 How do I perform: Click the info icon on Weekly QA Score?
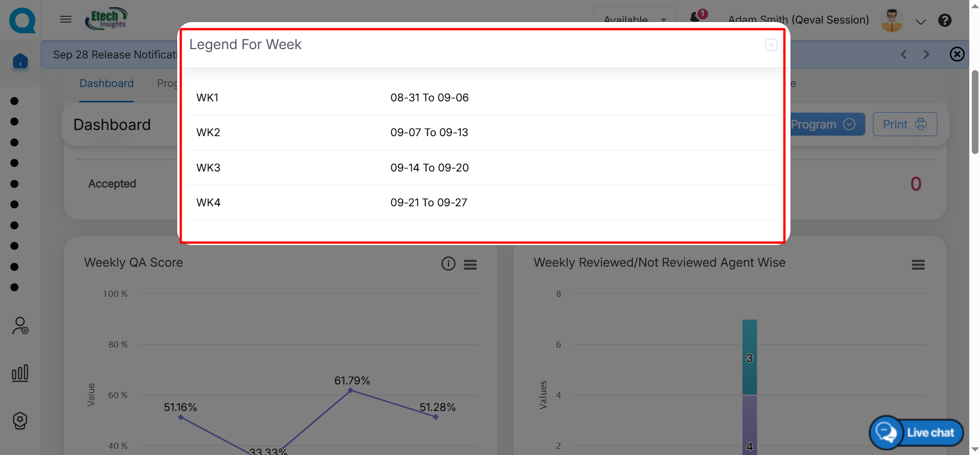448,264
